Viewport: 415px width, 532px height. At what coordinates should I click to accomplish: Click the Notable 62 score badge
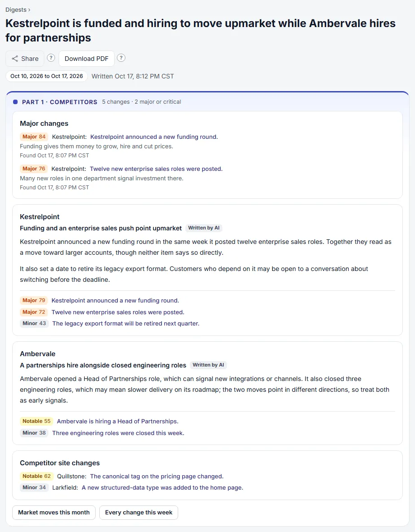pyautogui.click(x=36, y=476)
